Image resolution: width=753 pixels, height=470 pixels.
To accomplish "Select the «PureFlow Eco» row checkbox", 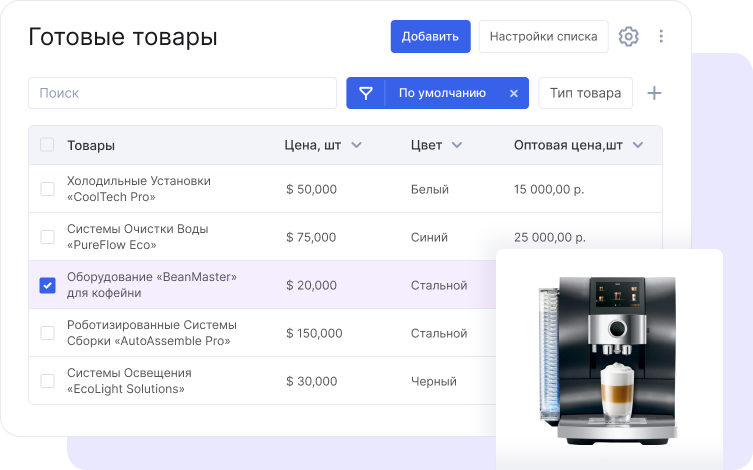I will pyautogui.click(x=47, y=237).
